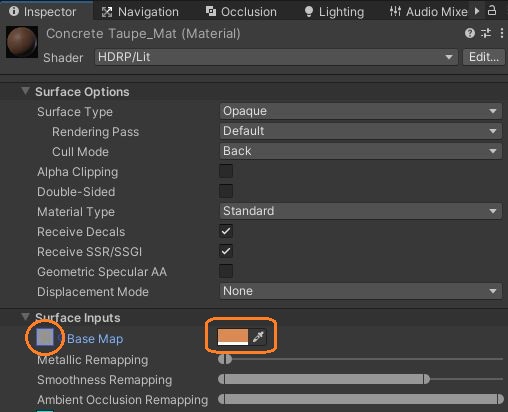Toggle the Inspector lock icon

coord(492,11)
